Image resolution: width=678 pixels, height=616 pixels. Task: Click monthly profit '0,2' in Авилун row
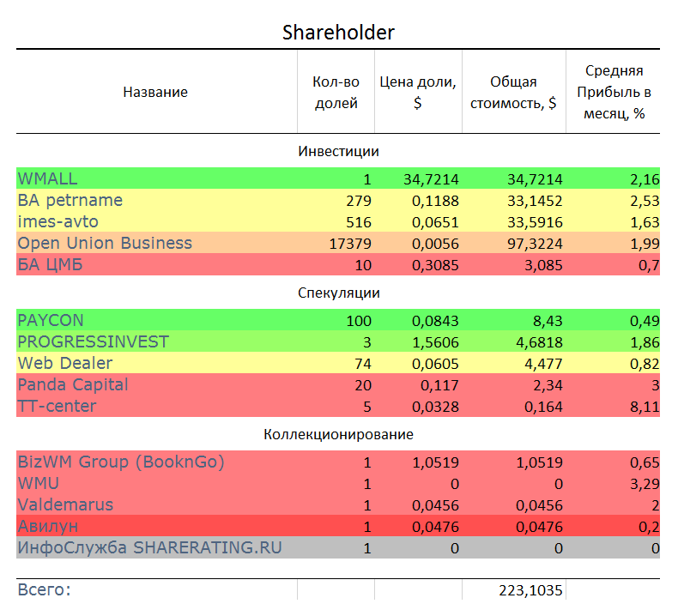649,527
